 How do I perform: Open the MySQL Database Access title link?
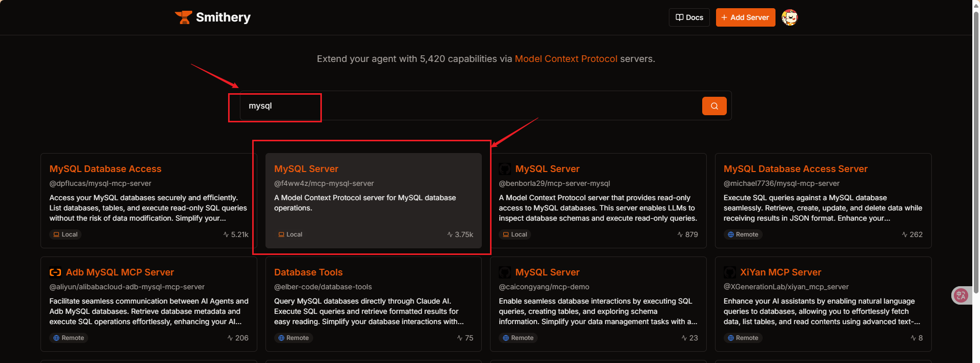106,169
